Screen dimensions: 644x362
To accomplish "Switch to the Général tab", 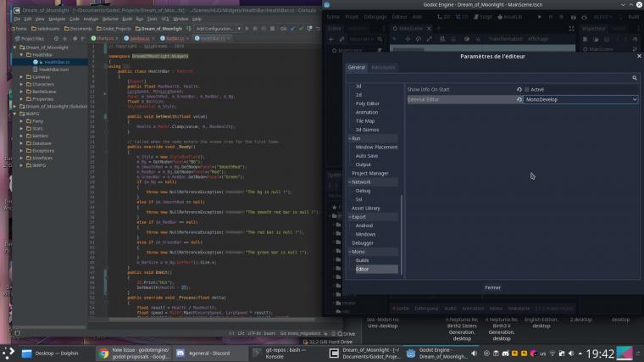I will [x=356, y=67].
